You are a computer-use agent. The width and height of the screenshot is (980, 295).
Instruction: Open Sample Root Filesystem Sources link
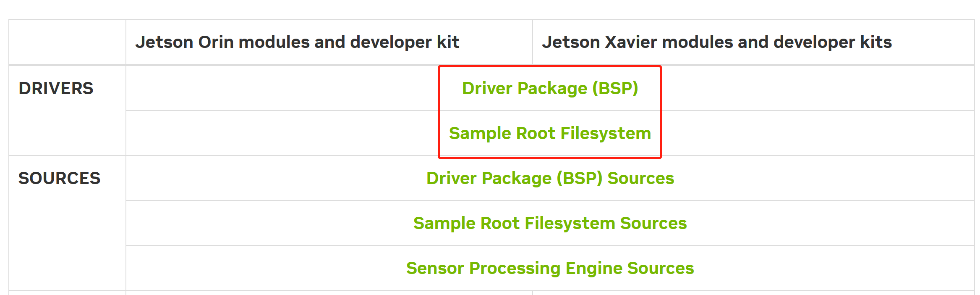point(550,223)
